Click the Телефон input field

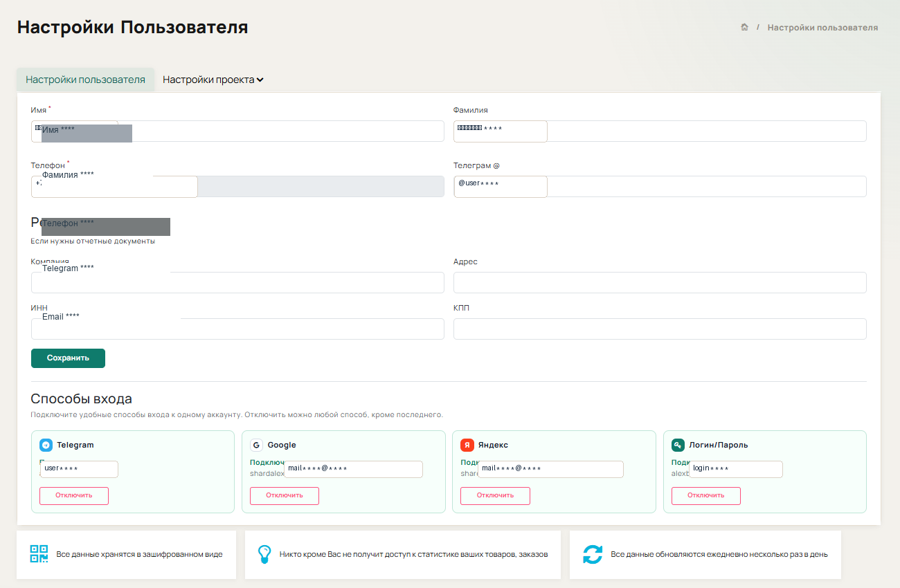(237, 186)
